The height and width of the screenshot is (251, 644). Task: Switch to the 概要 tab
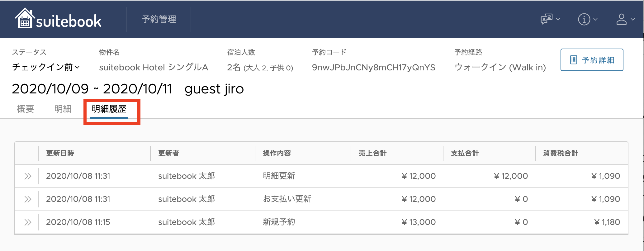[x=25, y=109]
